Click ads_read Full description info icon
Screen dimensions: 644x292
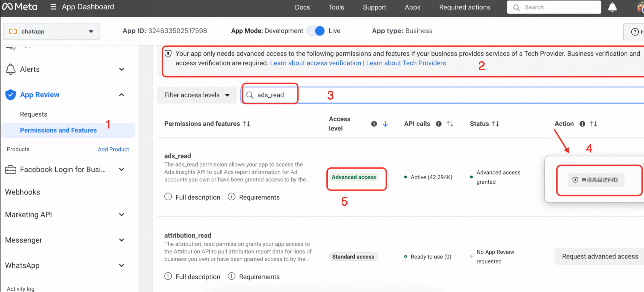[x=168, y=197]
